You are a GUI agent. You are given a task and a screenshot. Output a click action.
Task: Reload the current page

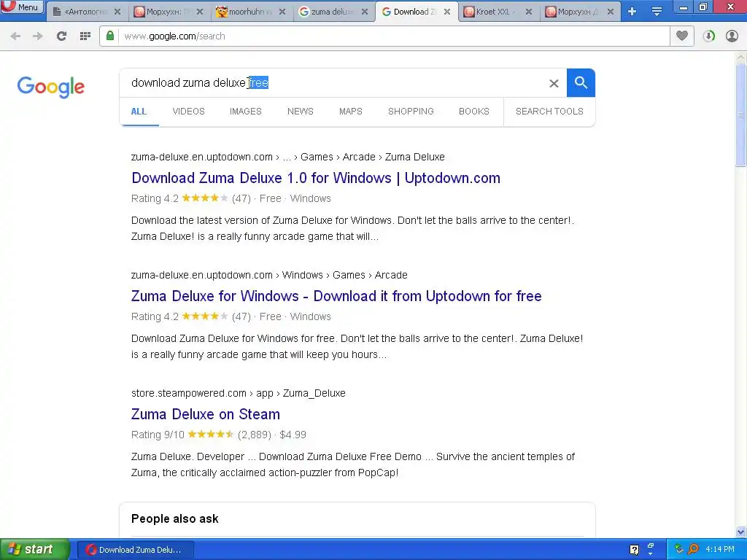tap(61, 36)
